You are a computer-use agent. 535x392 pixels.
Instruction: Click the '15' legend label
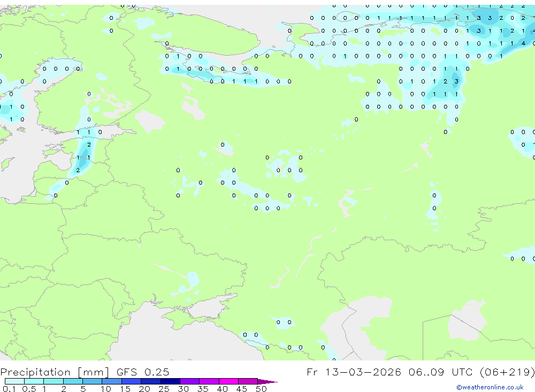tap(125, 389)
